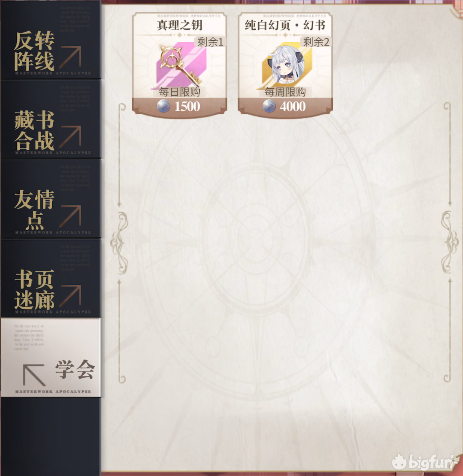Select the golden key item icon
This screenshot has height=476, width=463.
coord(181,65)
